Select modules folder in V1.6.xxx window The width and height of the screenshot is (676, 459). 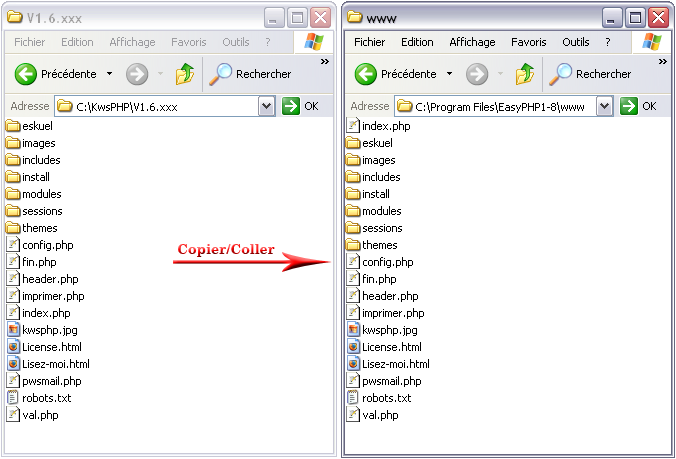coord(34,194)
